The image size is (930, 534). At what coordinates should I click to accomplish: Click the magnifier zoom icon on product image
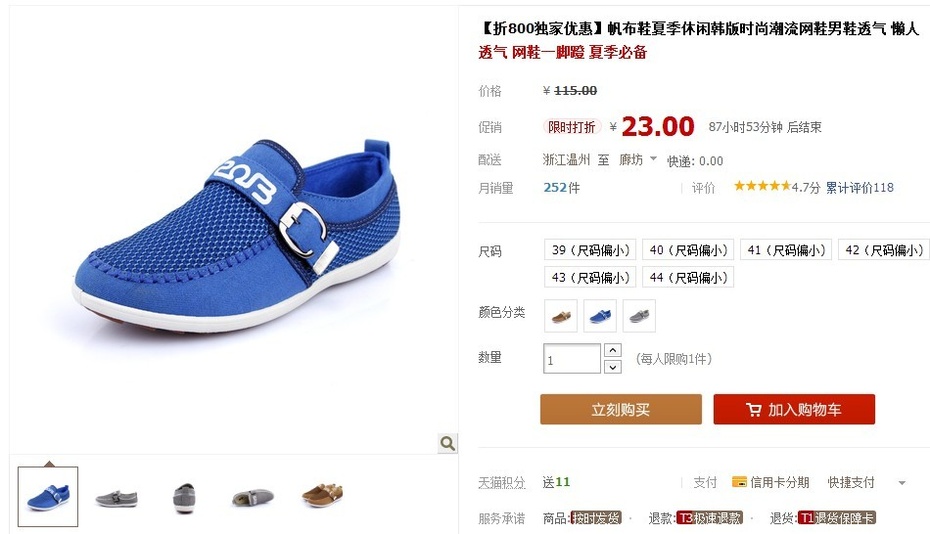coord(448,443)
